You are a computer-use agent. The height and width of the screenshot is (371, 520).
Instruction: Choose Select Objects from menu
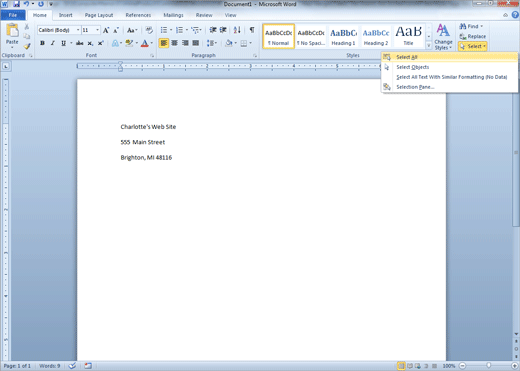point(450,67)
